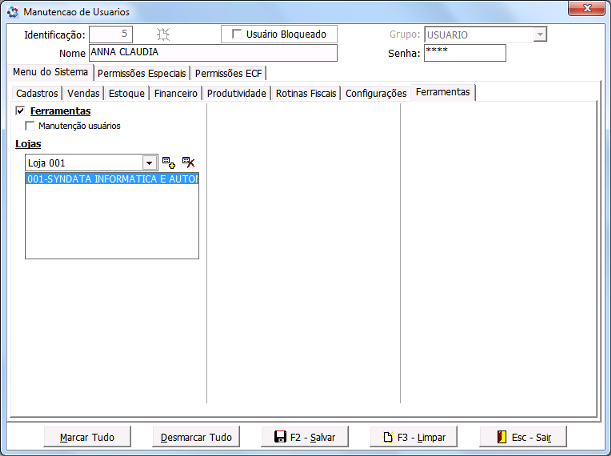Open the Grupo dropdown showing USUARIO
The image size is (611, 456).
click(540, 34)
